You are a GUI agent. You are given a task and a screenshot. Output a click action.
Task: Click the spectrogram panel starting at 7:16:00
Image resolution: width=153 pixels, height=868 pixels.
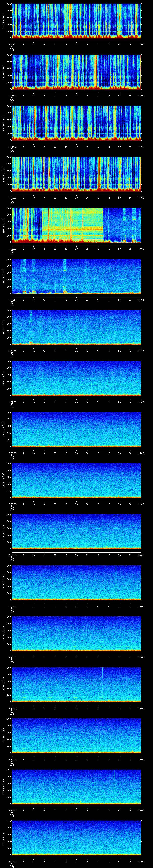tap(77, 123)
